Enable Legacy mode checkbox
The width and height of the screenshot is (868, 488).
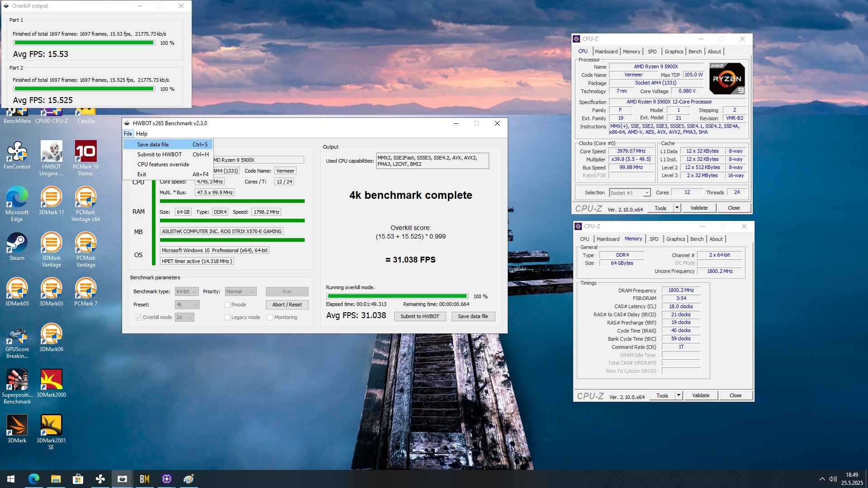(x=227, y=317)
